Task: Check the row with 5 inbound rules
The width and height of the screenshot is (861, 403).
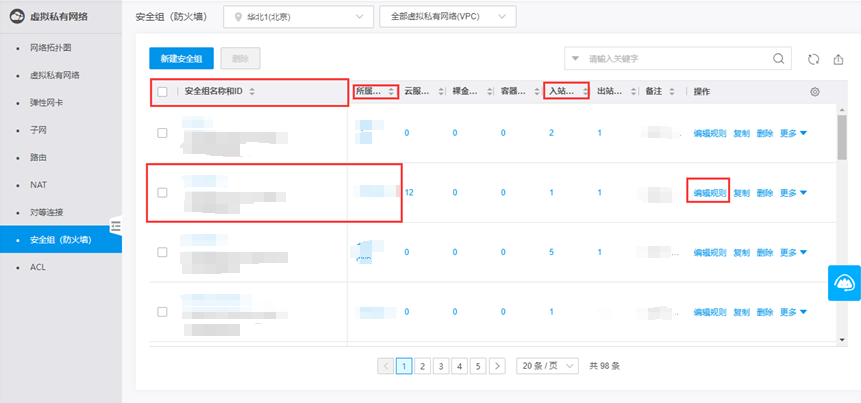Action: pos(163,252)
